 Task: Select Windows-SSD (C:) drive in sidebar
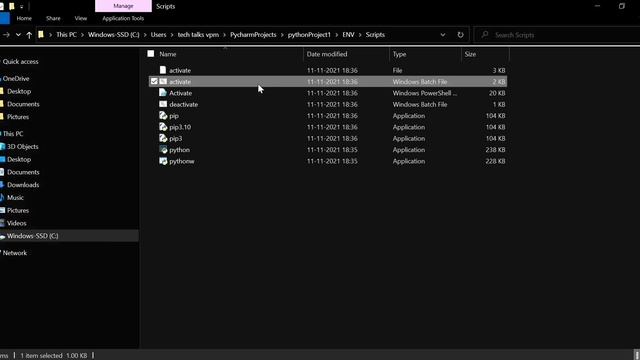click(32, 236)
